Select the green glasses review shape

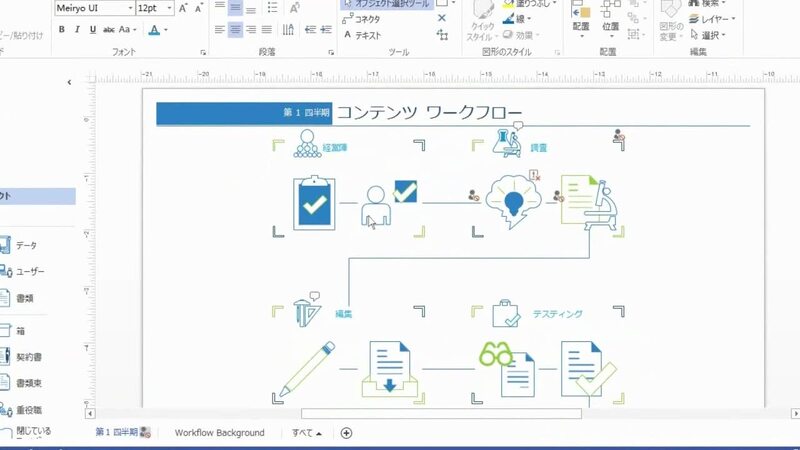pyautogui.click(x=507, y=369)
